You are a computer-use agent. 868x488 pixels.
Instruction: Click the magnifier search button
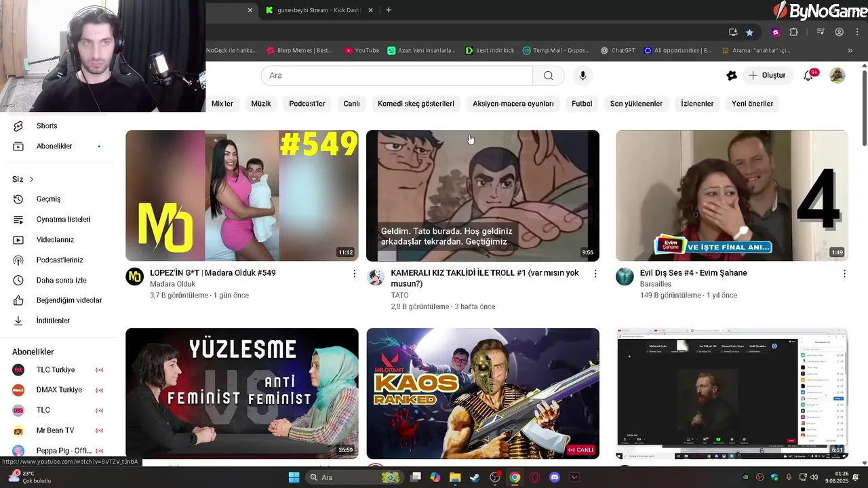click(548, 75)
